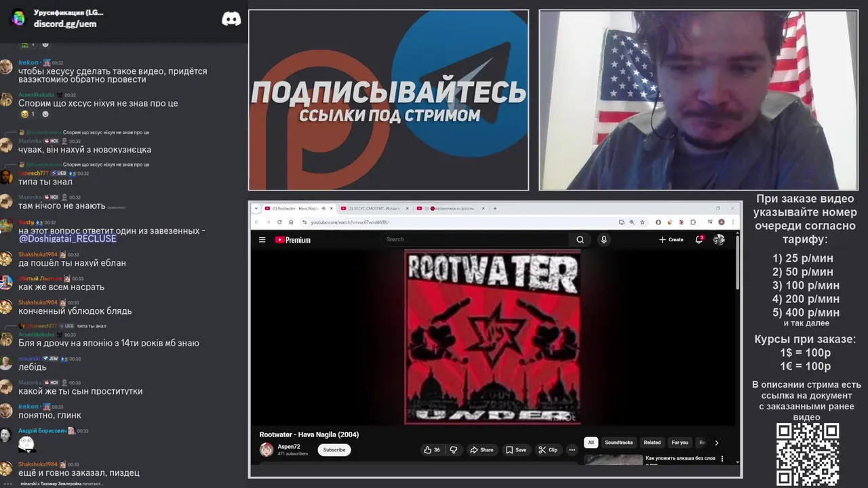Screen dimensions: 868x488
Task: Click the Discord server avatar icon
Action: point(18,18)
